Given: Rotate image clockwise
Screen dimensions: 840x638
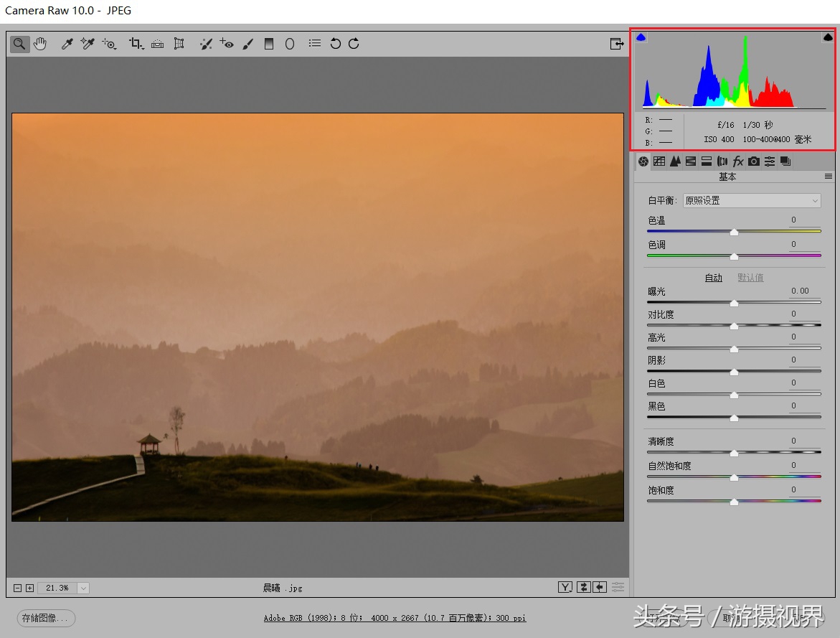Looking at the screenshot, I should 354,44.
